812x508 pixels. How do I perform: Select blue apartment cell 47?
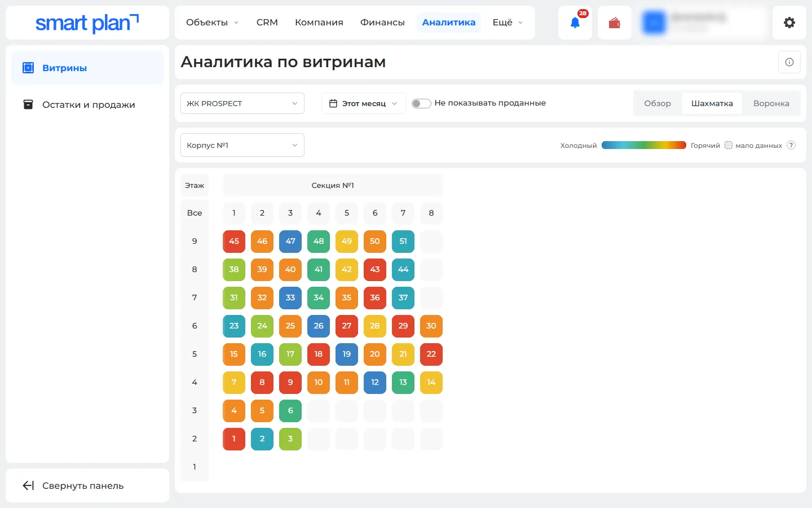point(290,241)
